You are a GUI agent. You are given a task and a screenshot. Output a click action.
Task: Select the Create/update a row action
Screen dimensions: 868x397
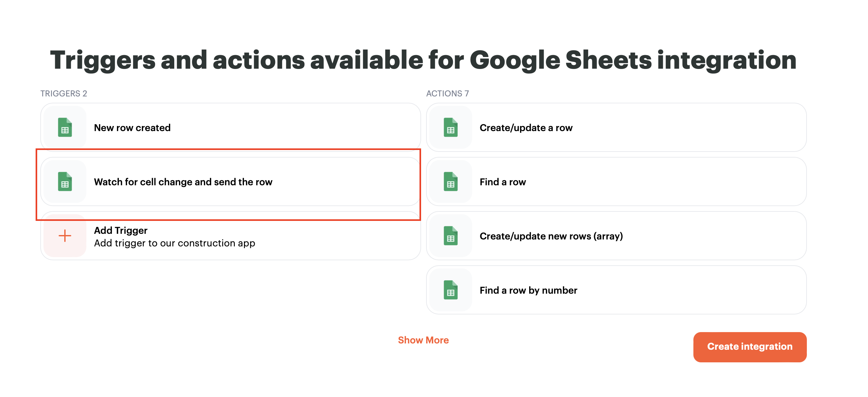point(616,127)
